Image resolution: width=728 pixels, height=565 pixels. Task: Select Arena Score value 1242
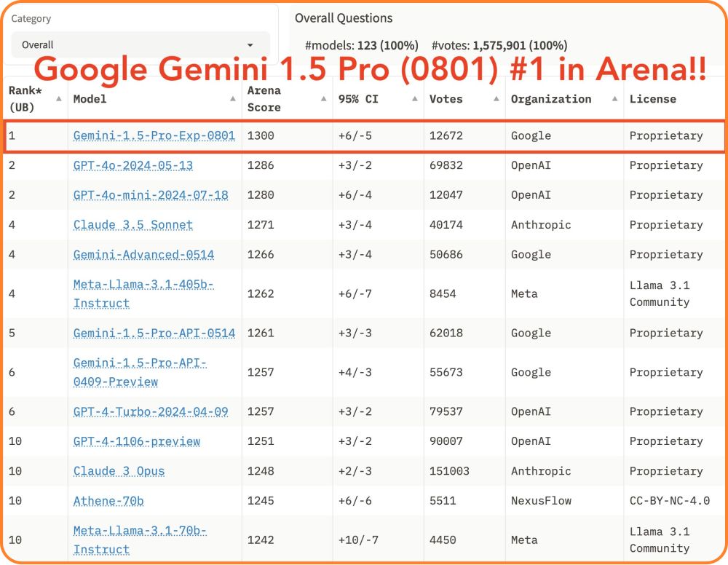click(x=261, y=540)
